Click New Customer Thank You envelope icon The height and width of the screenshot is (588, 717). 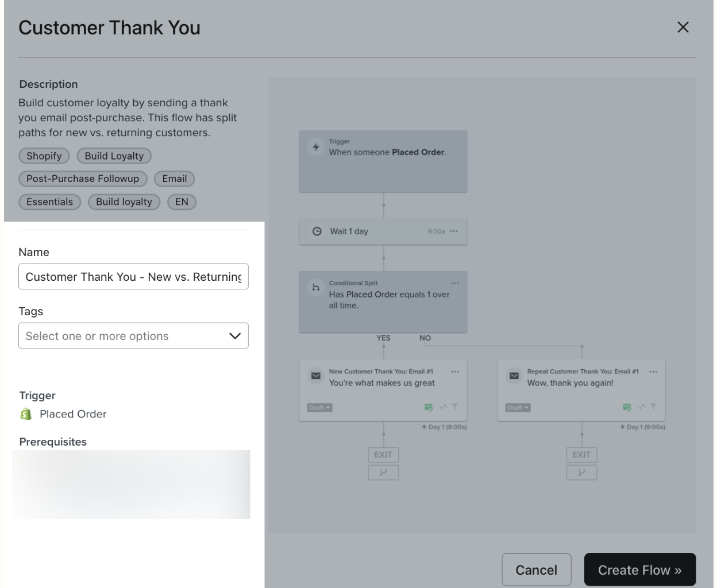[x=316, y=376]
